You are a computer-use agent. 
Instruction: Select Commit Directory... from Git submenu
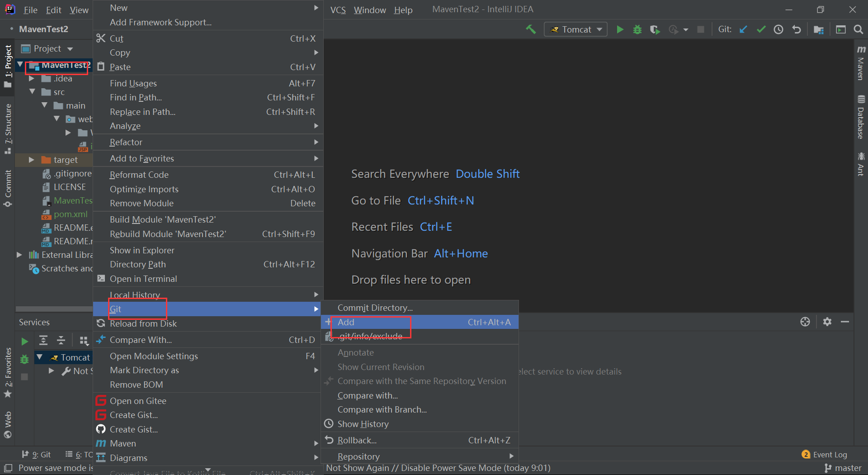pyautogui.click(x=420, y=308)
